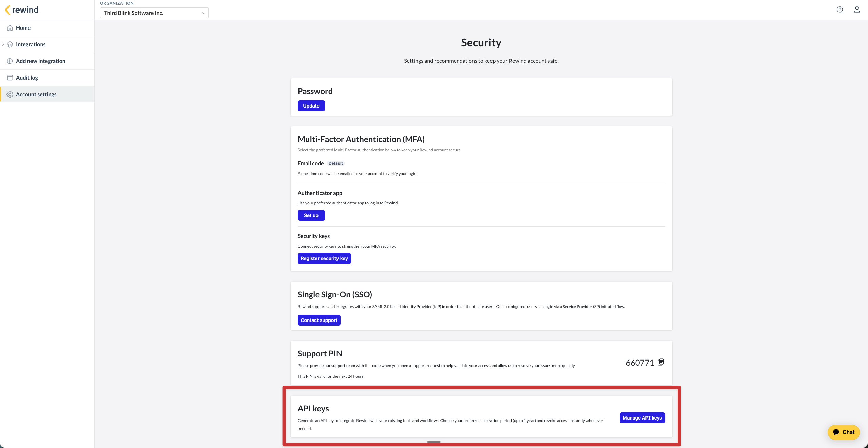The height and width of the screenshot is (448, 868).
Task: Click the Audit log archive icon
Action: 10,78
